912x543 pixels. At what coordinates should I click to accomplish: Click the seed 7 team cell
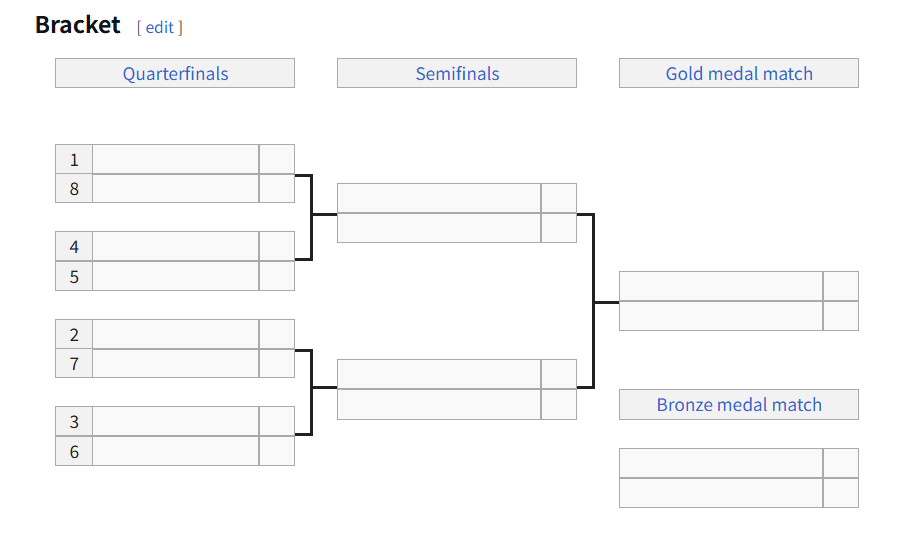point(176,363)
